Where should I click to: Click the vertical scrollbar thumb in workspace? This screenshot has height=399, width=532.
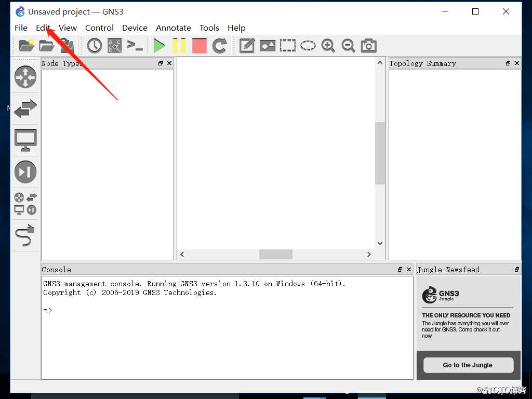(380, 153)
